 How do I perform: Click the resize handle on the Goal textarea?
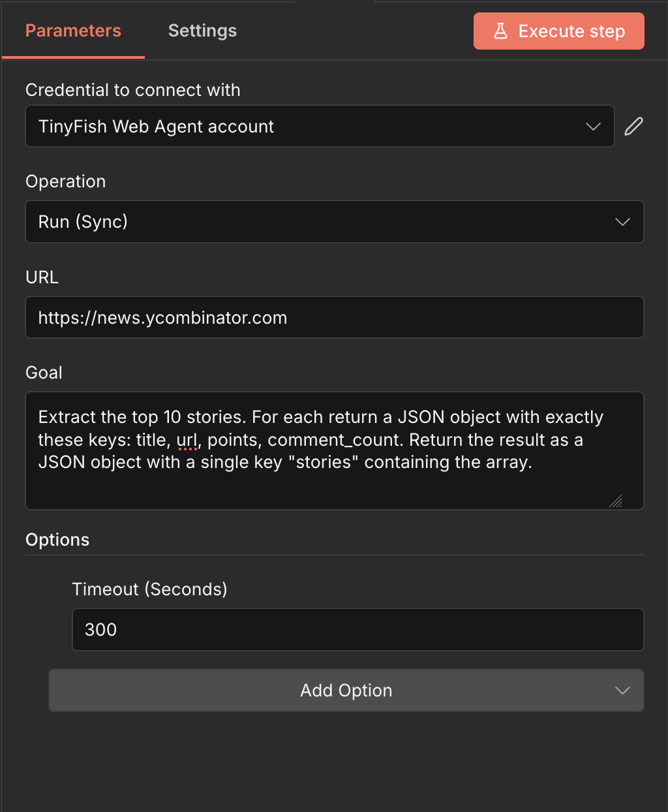(x=616, y=501)
